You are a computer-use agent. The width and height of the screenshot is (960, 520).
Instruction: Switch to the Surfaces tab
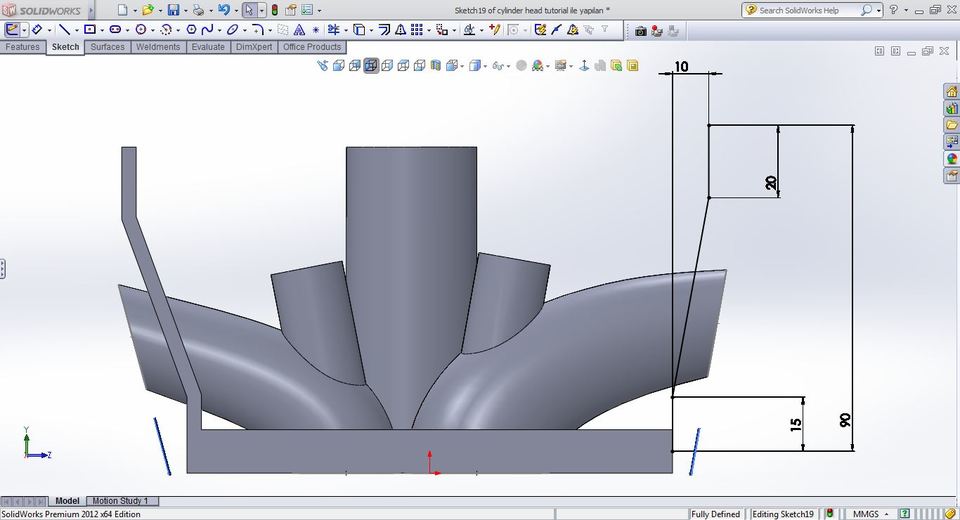pyautogui.click(x=107, y=47)
